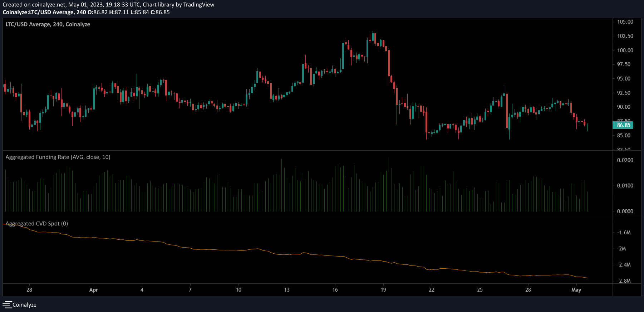Viewport: 644px width, 312px height.
Task: Click the Apr label on the time axis
Action: [x=94, y=290]
